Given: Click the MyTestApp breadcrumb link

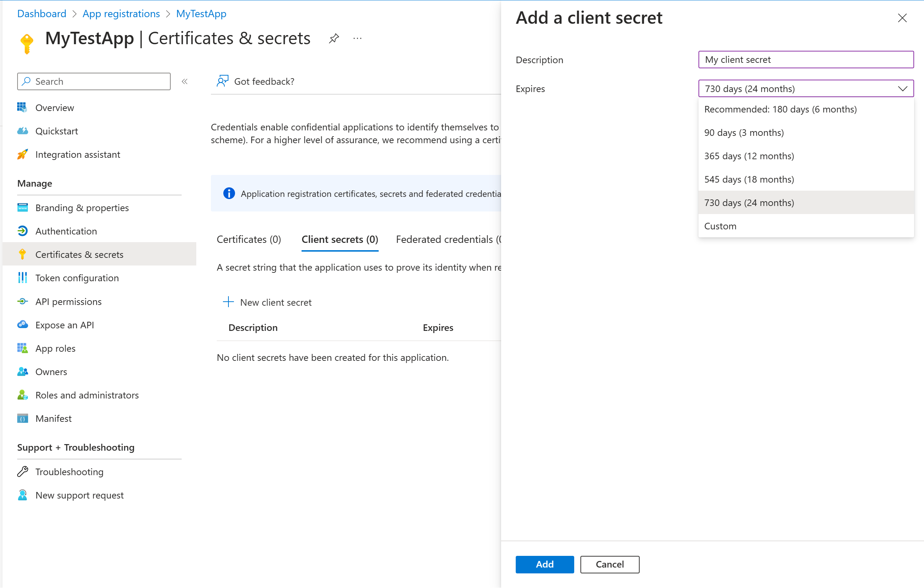Looking at the screenshot, I should [x=201, y=14].
